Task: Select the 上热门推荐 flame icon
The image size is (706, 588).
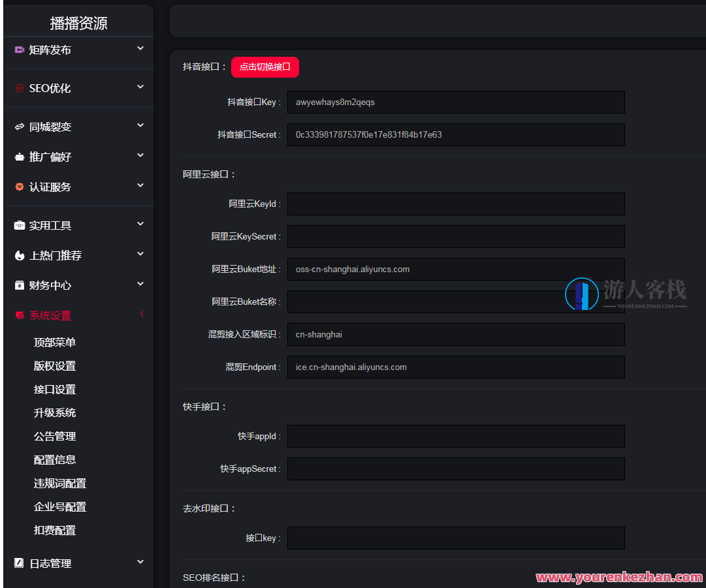Action: pos(18,255)
